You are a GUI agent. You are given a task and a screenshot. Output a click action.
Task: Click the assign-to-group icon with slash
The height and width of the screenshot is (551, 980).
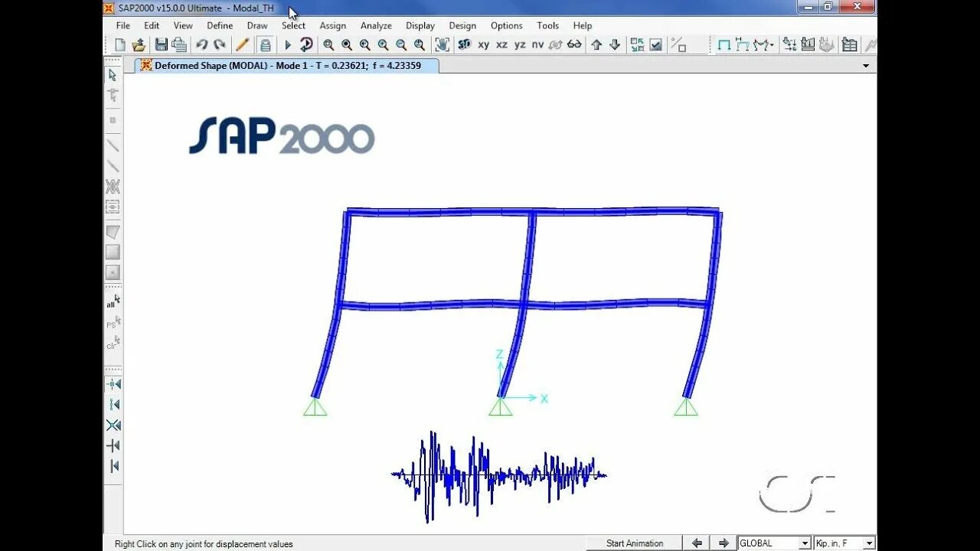coord(678,45)
